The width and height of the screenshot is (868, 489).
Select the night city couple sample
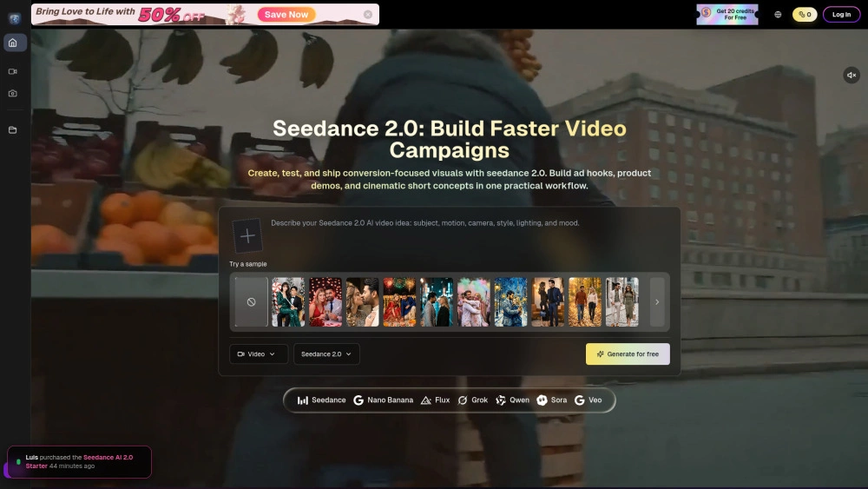(437, 301)
